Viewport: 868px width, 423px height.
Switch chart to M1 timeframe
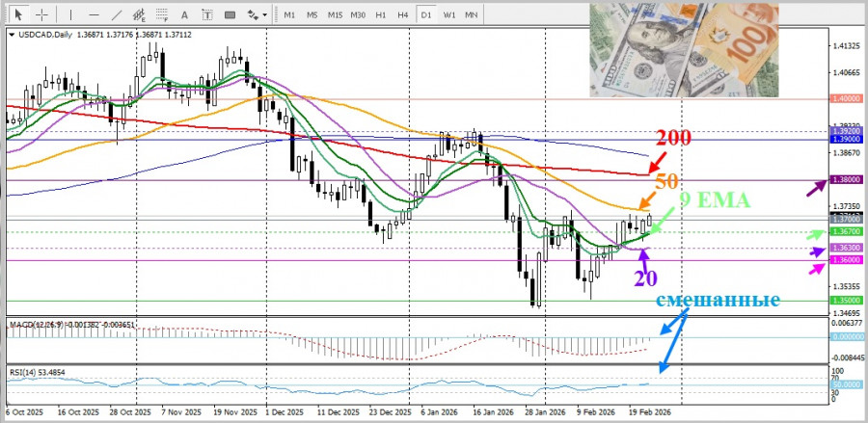pyautogui.click(x=289, y=14)
